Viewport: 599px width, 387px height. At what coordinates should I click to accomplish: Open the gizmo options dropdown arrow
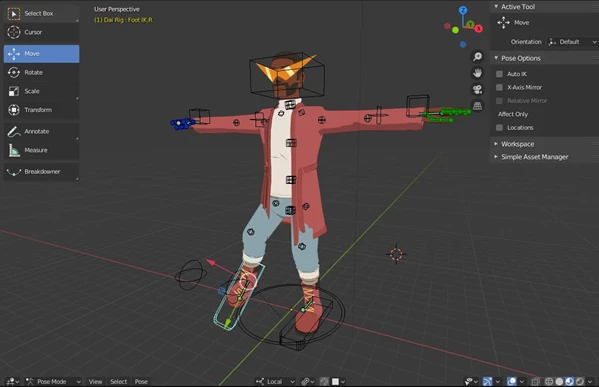point(497,381)
